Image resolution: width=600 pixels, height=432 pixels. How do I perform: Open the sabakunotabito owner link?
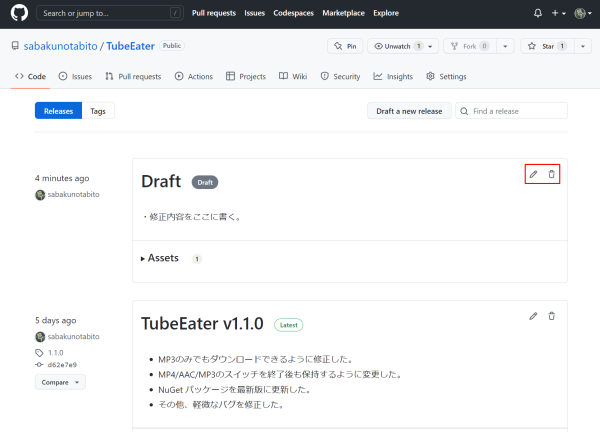point(60,46)
